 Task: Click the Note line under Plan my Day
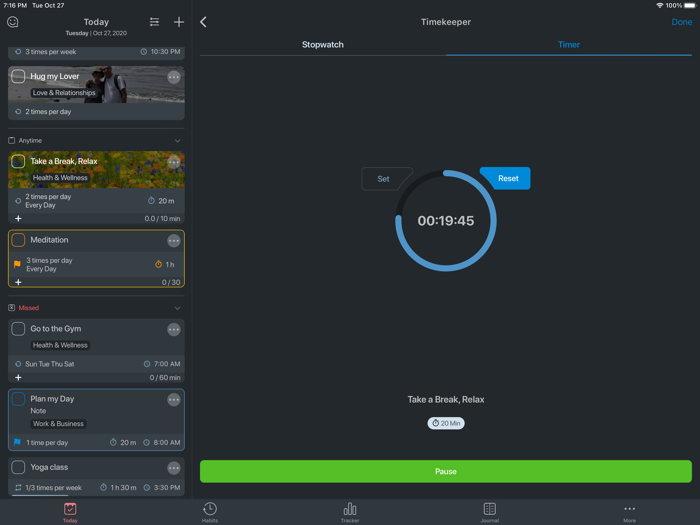[x=38, y=411]
